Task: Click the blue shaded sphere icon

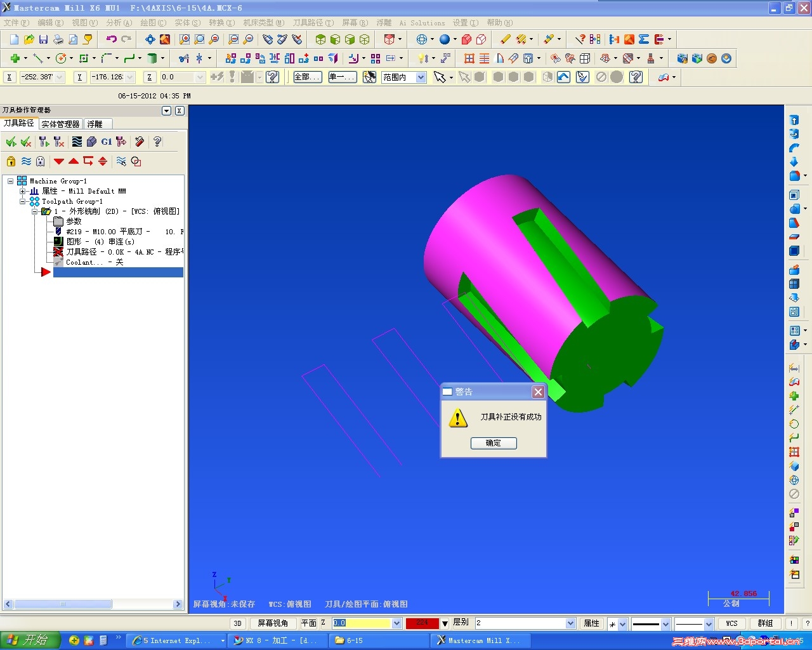Action: [445, 39]
